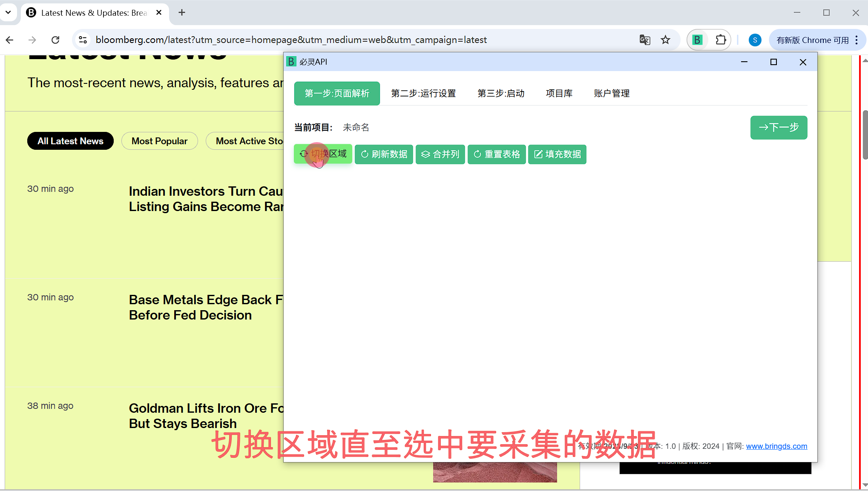Open the new tab plus button
Viewport: 868px width, 491px height.
(182, 13)
